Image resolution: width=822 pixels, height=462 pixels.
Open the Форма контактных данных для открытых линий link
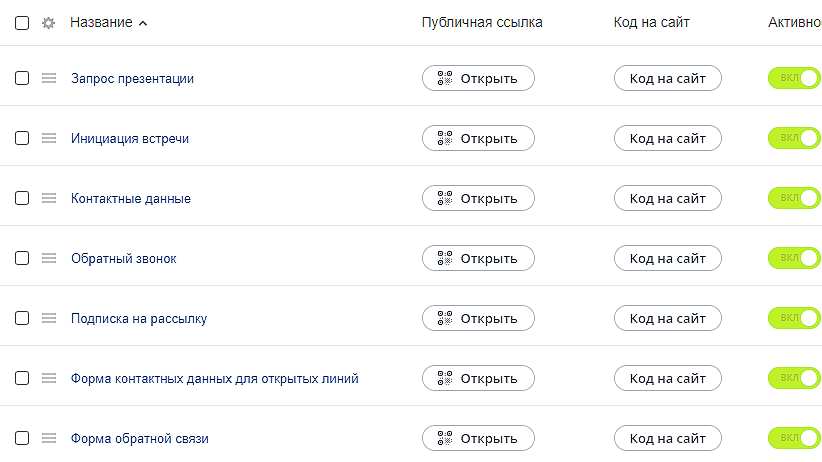click(x=214, y=379)
